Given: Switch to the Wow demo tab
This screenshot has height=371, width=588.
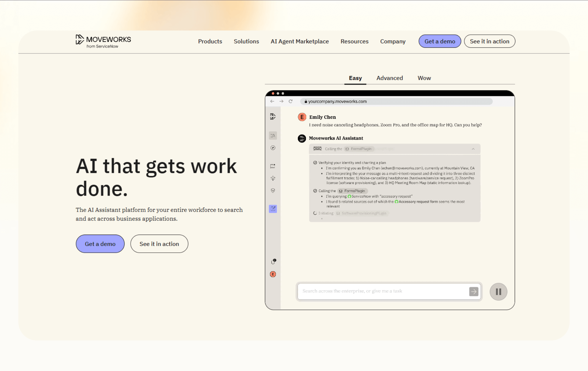Looking at the screenshot, I should 424,78.
